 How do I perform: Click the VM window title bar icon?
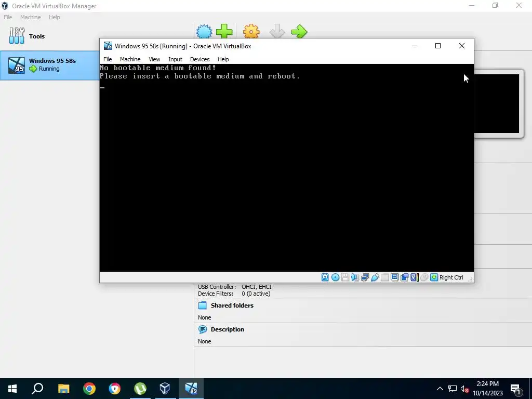point(108,46)
